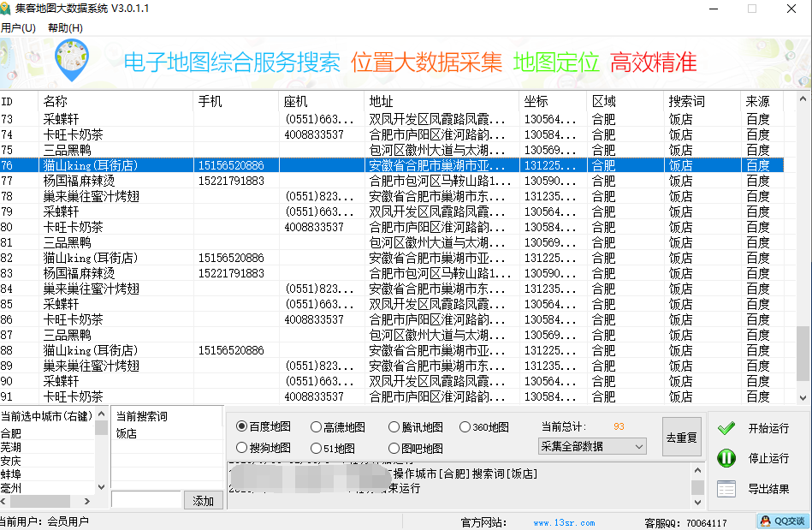Screen dimensions: 812x530
Task: Open the 用户(U) menu
Action: [x=19, y=28]
